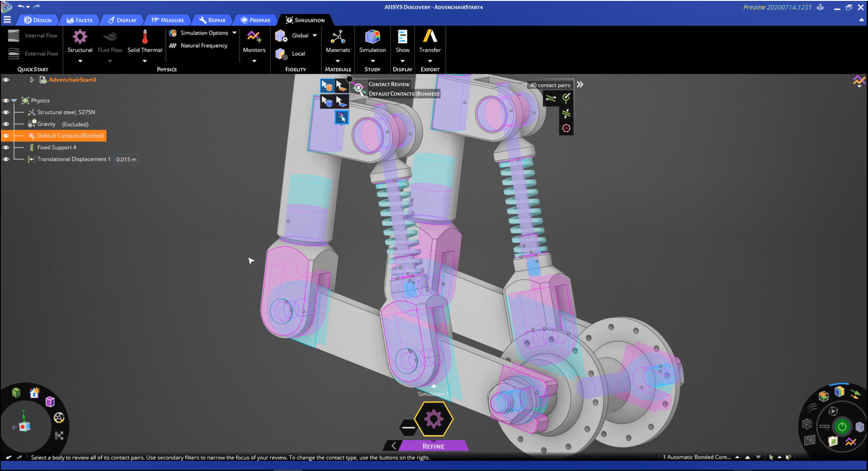
Task: Expand the 40 contact pairs panel
Action: click(580, 85)
